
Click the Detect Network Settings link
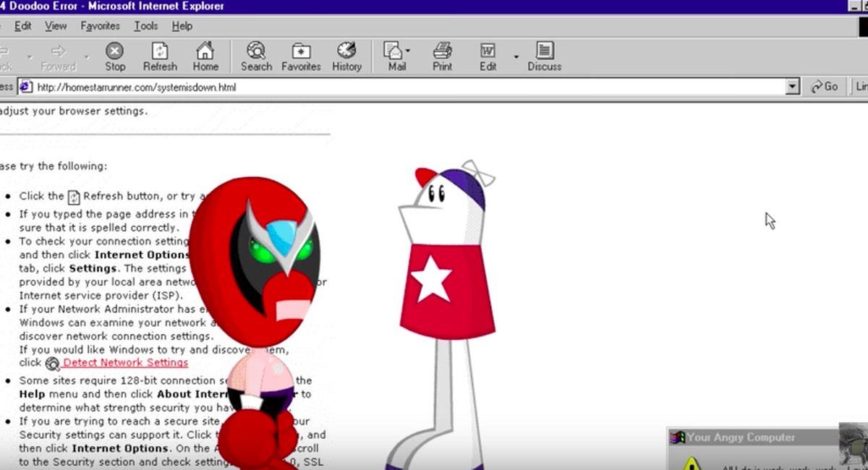[x=125, y=363]
